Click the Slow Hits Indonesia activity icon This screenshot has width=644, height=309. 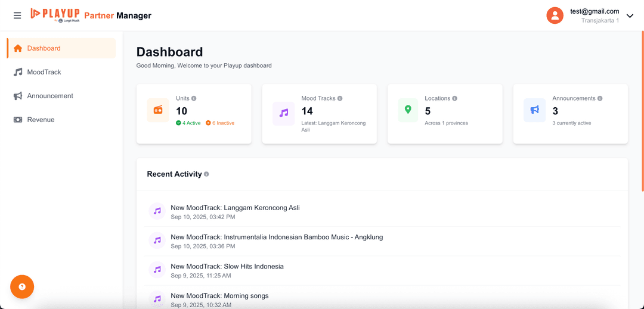[157, 270]
